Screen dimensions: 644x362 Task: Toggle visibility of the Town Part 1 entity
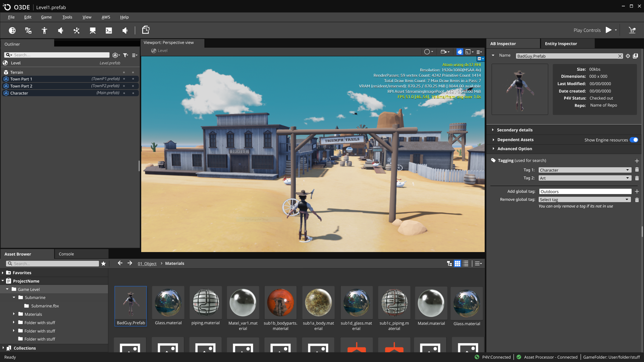click(x=124, y=79)
